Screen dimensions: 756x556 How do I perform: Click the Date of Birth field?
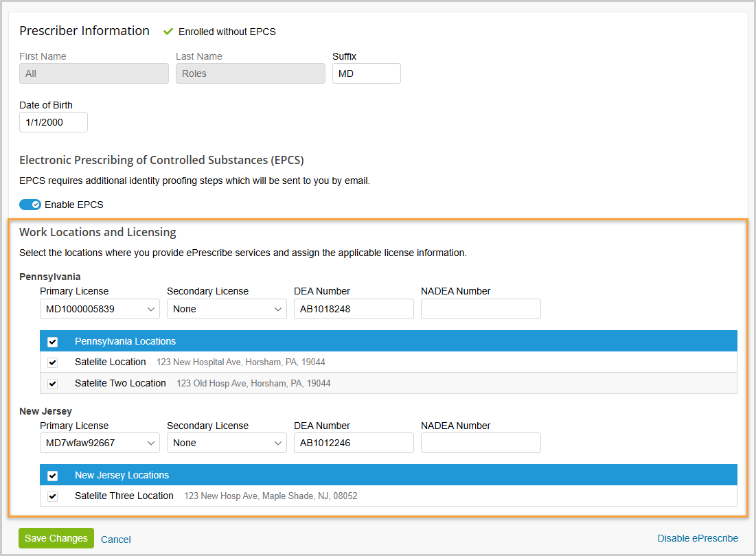(x=53, y=122)
